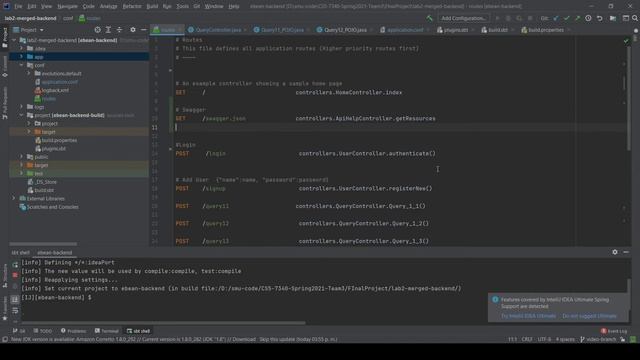The width and height of the screenshot is (640, 360).
Task: Click the green inspection checkmark in editor
Action: pyautogui.click(x=626, y=41)
